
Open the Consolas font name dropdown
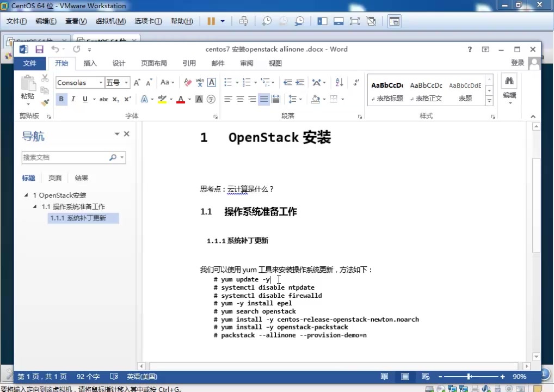[x=101, y=83]
